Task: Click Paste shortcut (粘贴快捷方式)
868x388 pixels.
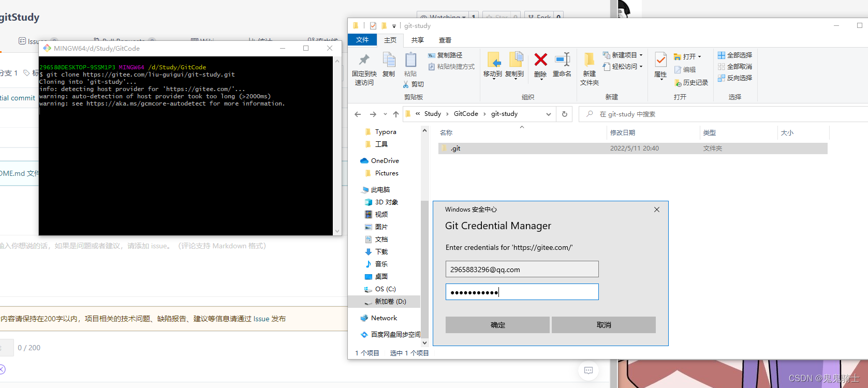Action: 451,67
